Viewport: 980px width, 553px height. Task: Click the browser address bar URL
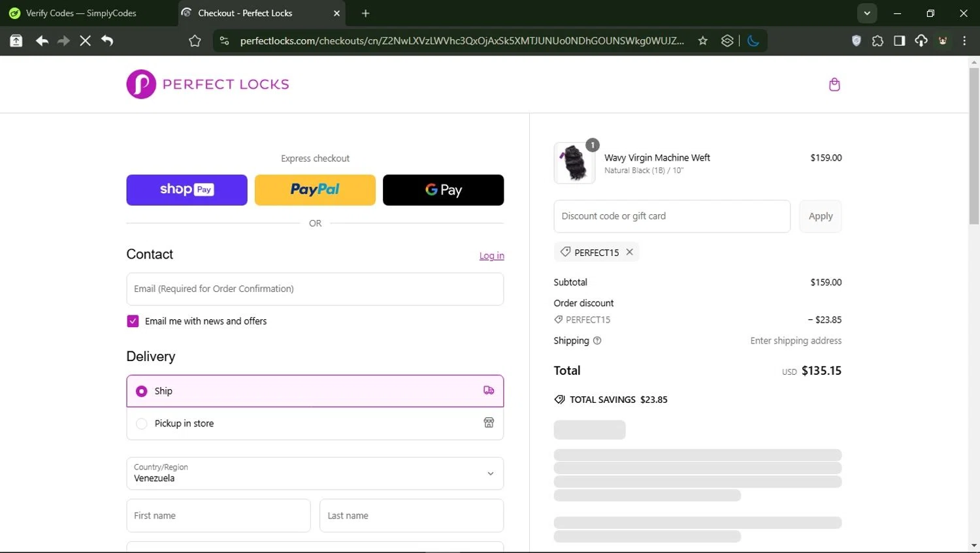click(x=462, y=40)
